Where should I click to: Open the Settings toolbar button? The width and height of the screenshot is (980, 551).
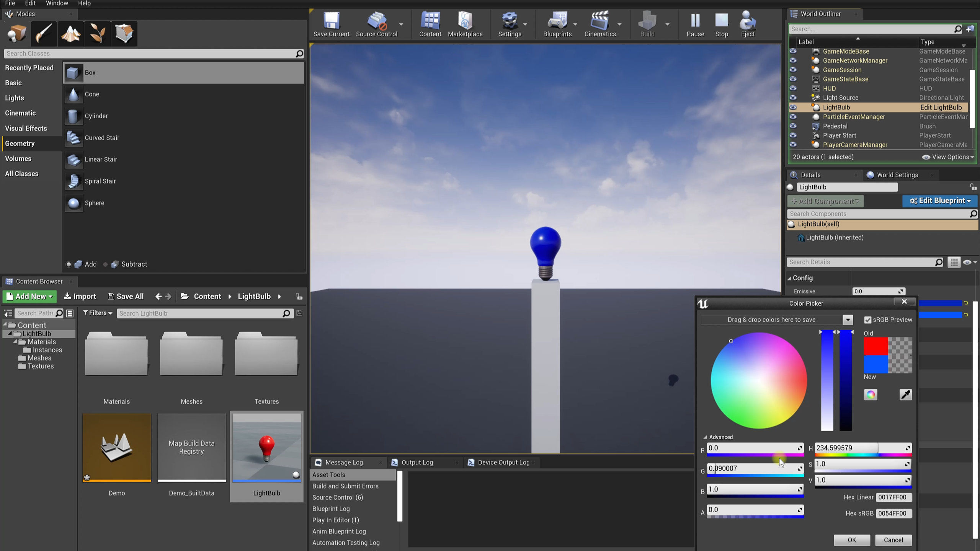[510, 24]
